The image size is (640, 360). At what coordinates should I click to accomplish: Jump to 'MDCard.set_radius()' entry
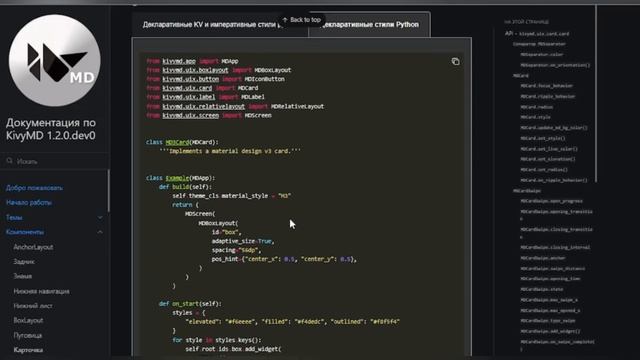click(x=544, y=170)
